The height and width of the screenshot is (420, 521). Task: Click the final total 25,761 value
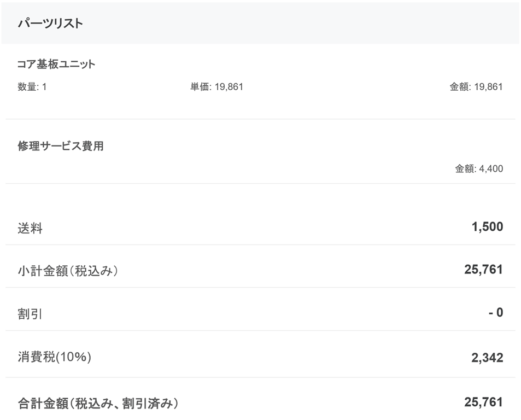483,402
